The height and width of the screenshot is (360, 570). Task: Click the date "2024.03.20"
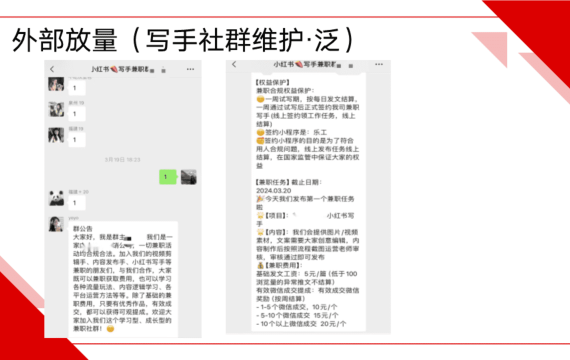[x=274, y=191]
